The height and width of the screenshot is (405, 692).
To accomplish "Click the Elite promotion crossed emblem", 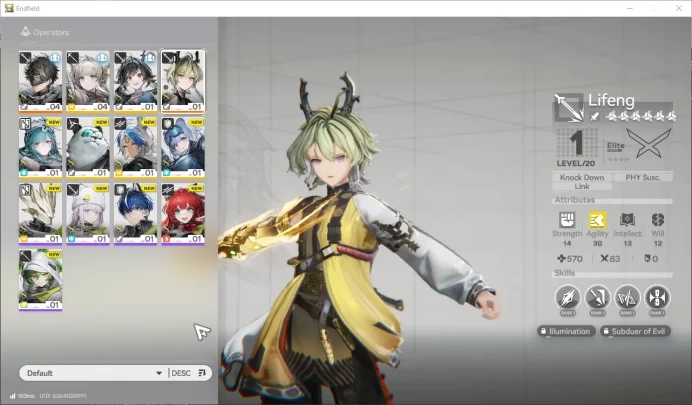I will [649, 143].
